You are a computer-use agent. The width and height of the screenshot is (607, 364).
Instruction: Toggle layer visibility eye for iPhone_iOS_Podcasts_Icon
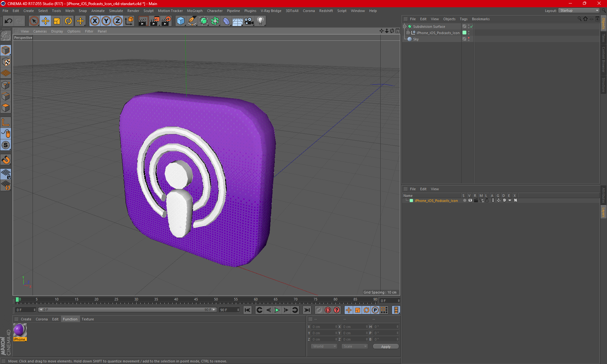(x=470, y=200)
